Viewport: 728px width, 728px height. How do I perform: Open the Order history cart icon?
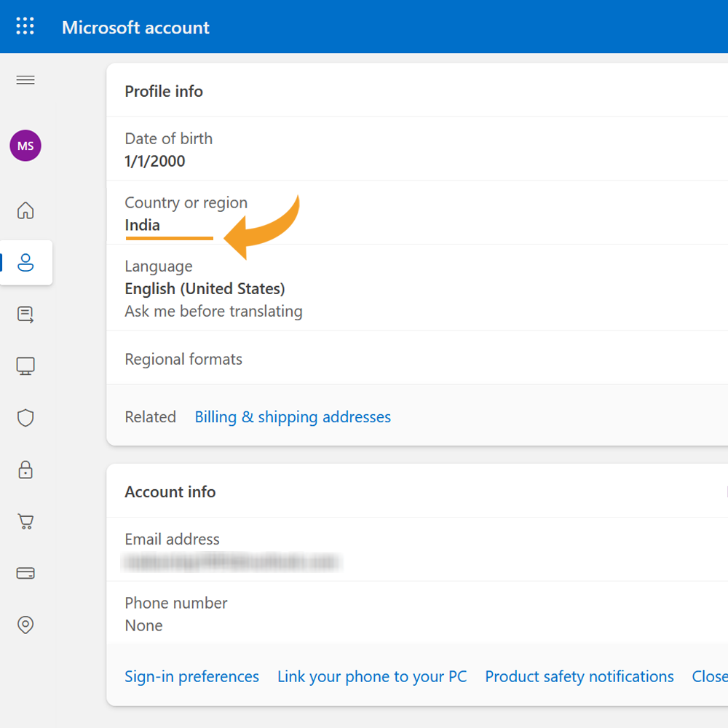click(x=25, y=521)
